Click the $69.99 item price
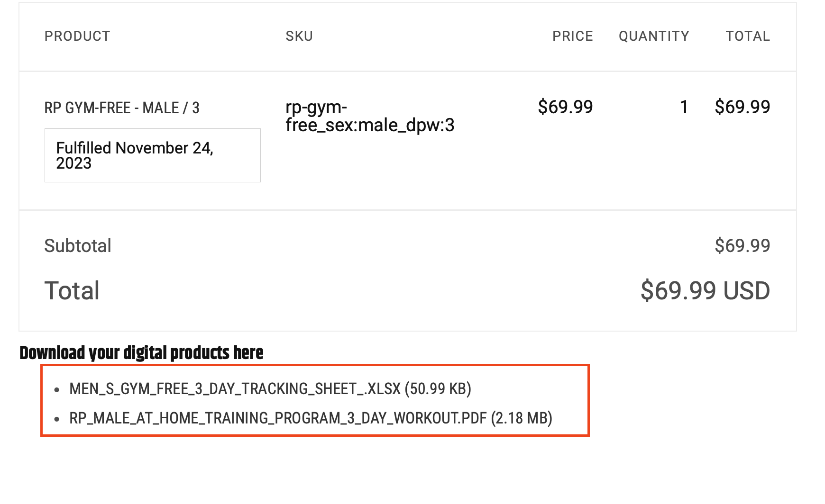This screenshot has height=504, width=825. [565, 107]
